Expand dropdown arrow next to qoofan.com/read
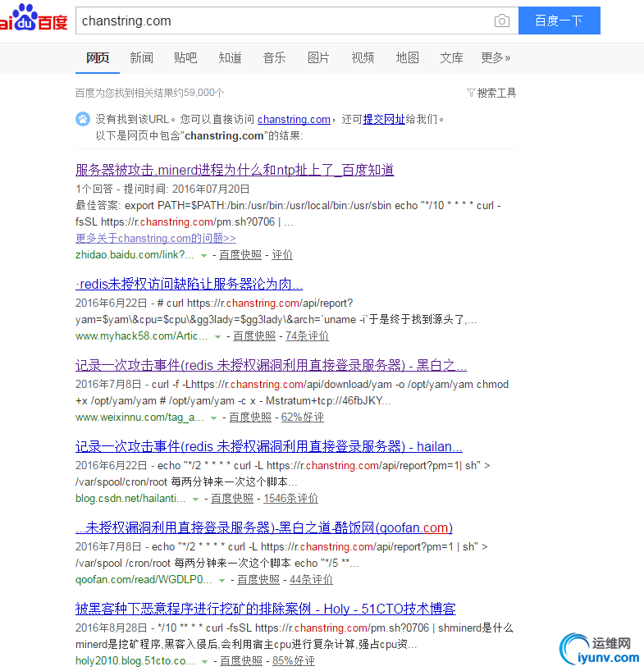The image size is (644, 671). pos(222,581)
